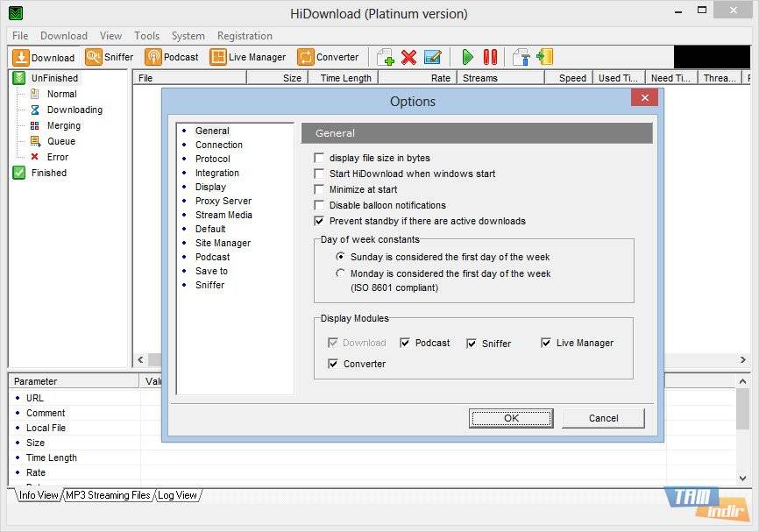Open Live Manager from toolbar

(248, 57)
